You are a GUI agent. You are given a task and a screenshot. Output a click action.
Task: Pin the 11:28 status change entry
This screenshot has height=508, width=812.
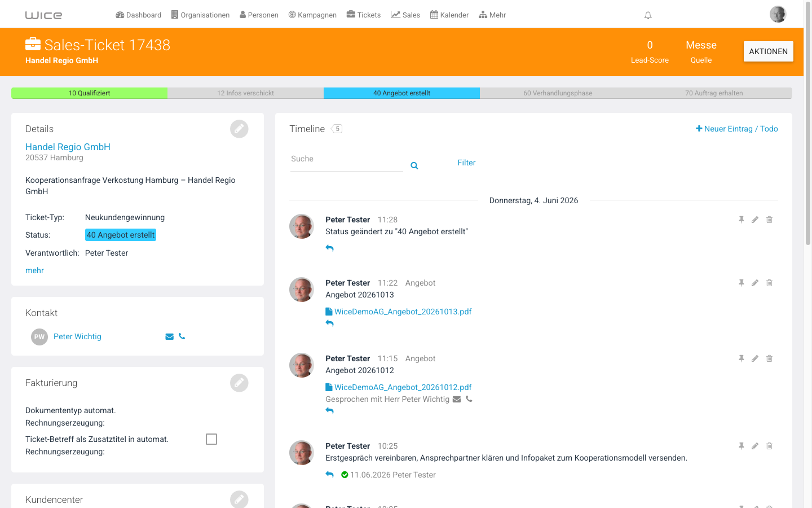[x=742, y=220]
